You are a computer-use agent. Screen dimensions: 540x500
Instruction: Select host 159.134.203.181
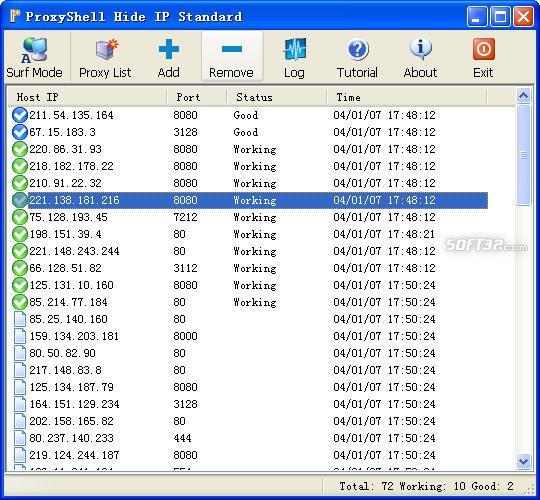pyautogui.click(x=74, y=336)
